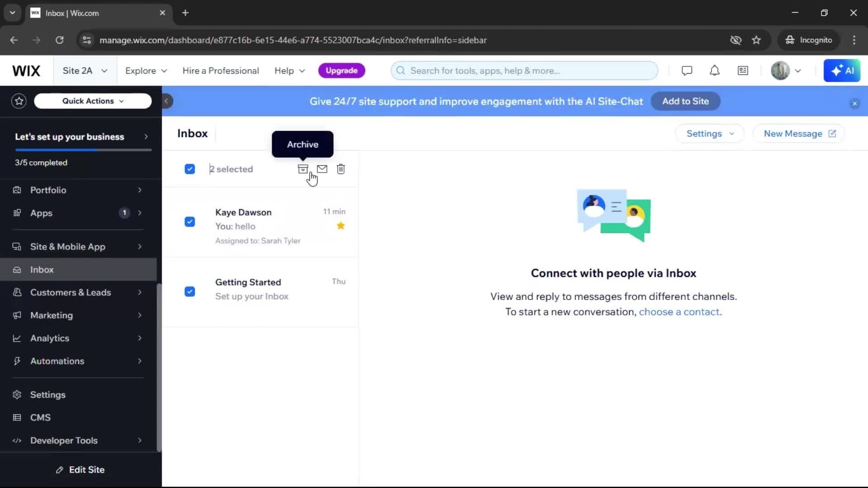Expand the Portfolio sidebar section
Screen dimensions: 868x488
78,190
